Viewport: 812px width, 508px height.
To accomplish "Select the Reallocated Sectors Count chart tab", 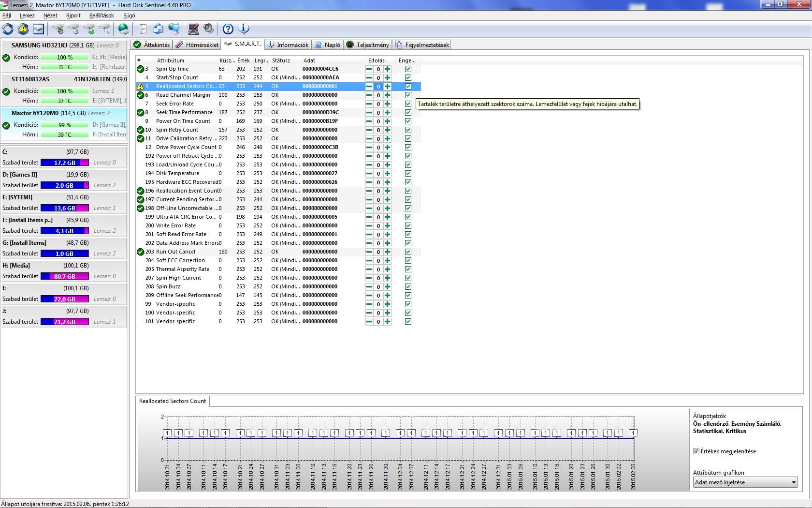I will pyautogui.click(x=173, y=401).
